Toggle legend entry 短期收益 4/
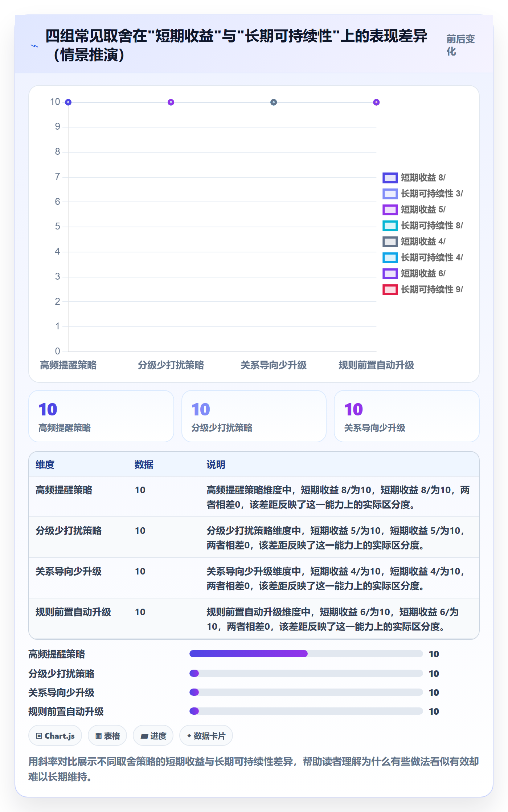 coord(414,241)
